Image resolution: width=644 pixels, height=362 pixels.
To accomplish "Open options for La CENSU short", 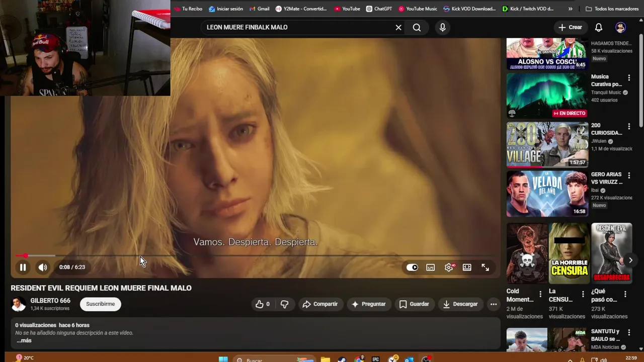I will [583, 294].
